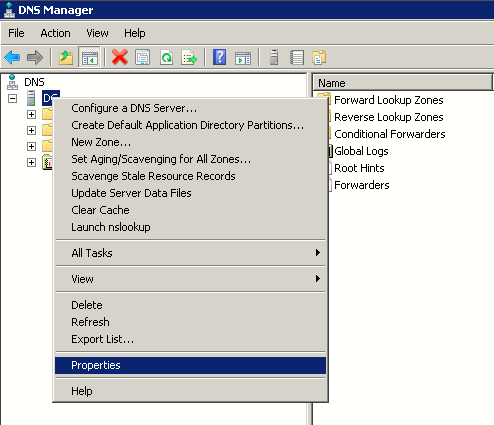Click the Export List toolbar icon
The height and width of the screenshot is (425, 494).
[x=189, y=57]
